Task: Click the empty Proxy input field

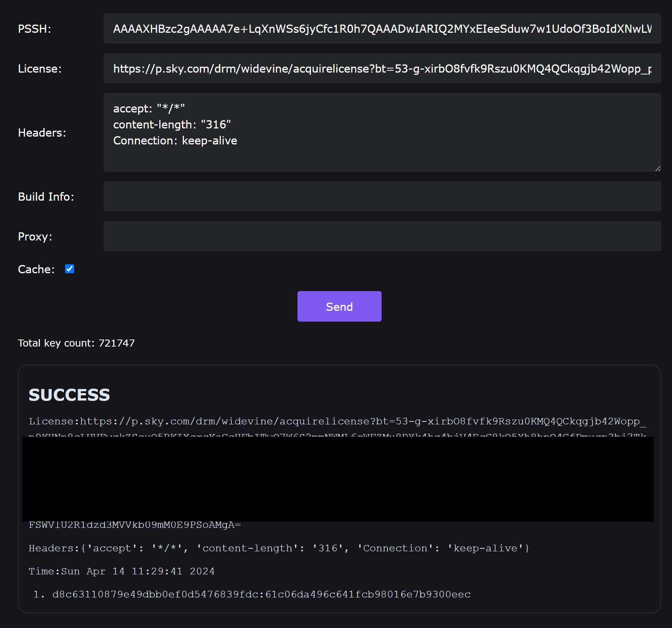Action: pyautogui.click(x=382, y=236)
